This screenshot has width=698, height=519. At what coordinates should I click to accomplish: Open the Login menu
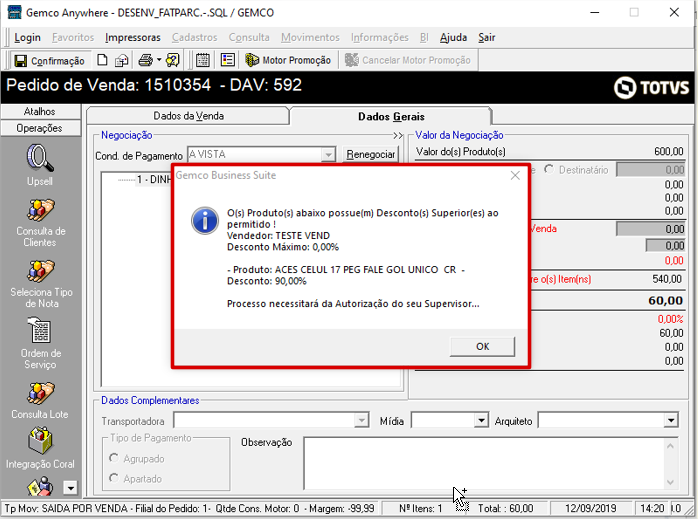(27, 37)
